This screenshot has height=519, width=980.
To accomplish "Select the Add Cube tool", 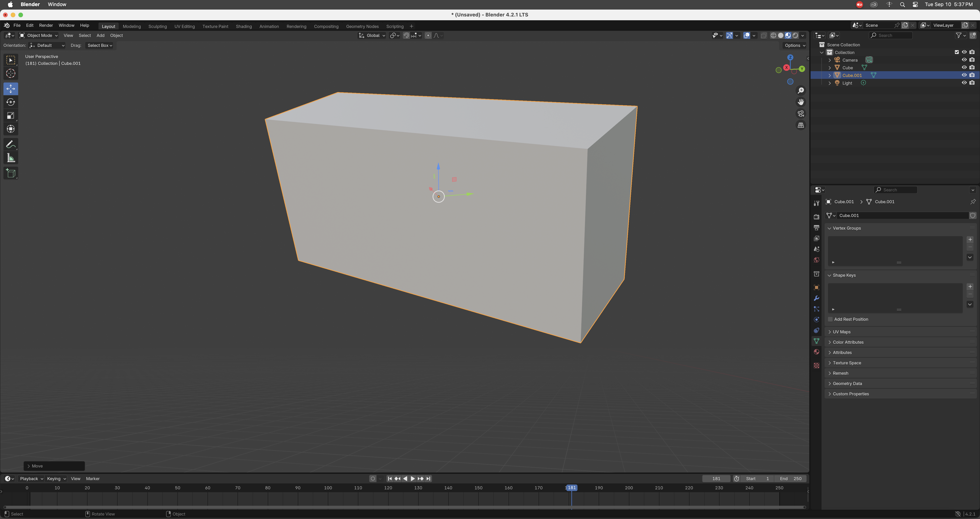I will coord(11,174).
